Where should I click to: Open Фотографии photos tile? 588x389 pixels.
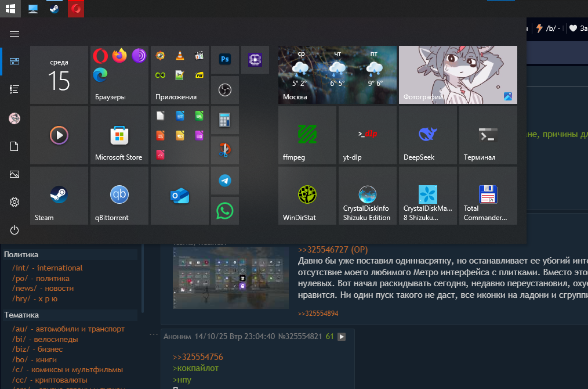pos(458,75)
